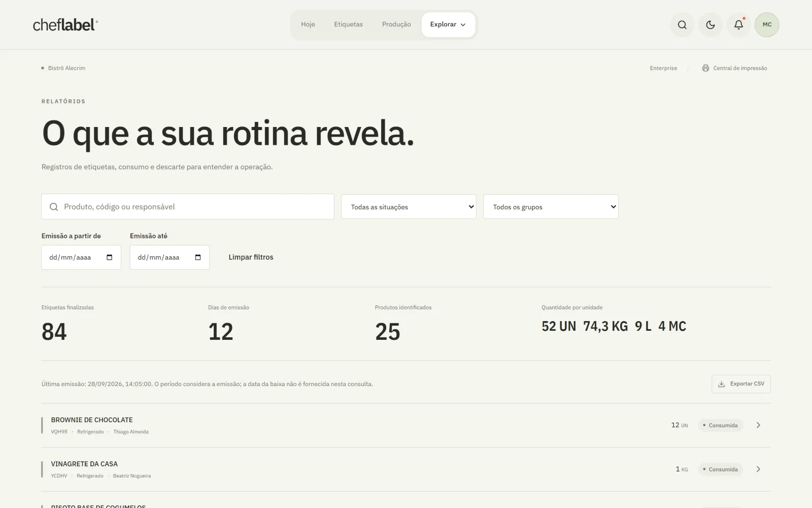Click the printer icon for Central de impressão
Image resolution: width=812 pixels, height=508 pixels.
[x=705, y=68]
